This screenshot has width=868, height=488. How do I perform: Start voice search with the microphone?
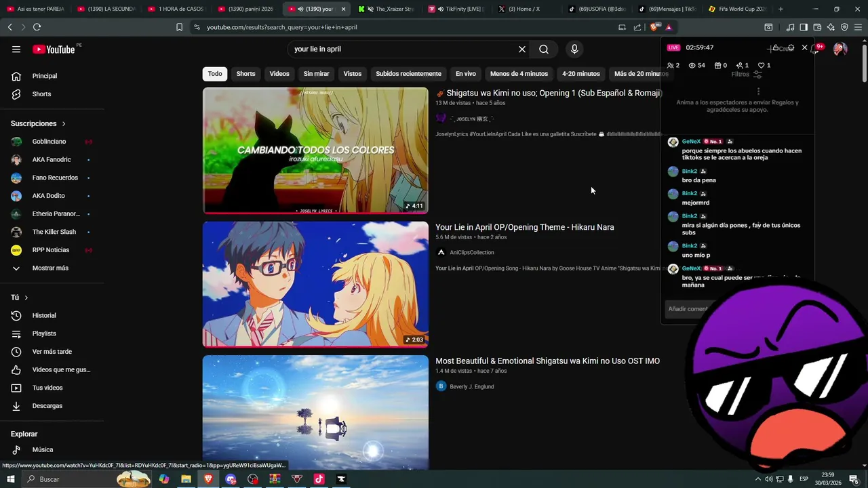point(574,49)
